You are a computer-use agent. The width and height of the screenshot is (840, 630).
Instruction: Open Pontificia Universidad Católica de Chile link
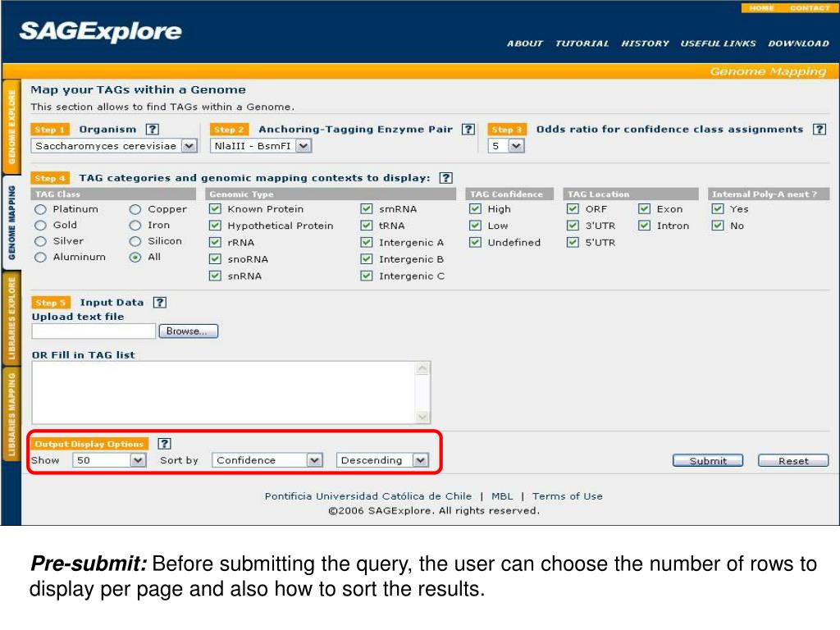coord(368,496)
